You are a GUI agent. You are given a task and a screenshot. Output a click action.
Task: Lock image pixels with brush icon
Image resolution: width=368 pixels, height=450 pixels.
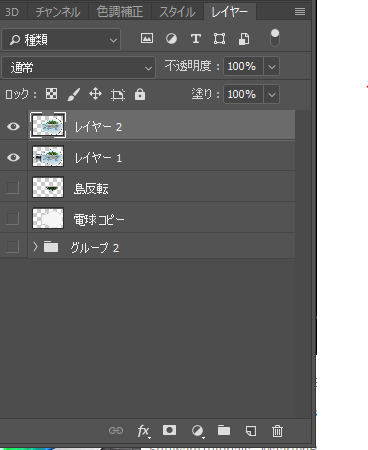tap(74, 94)
